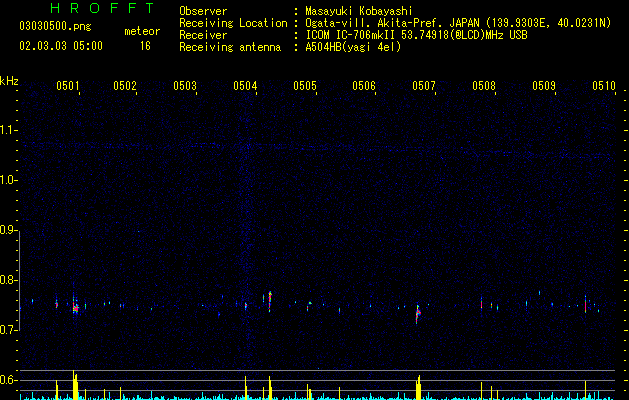Click the 0510 time marker
Viewport: 629px width, 400px height.
click(x=604, y=85)
